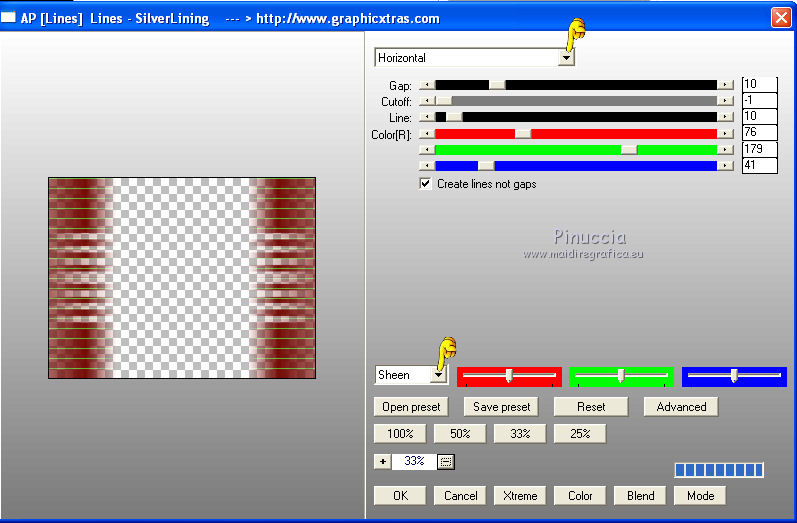Click the small icon beside the 33% zoom field
The width and height of the screenshot is (797, 523).
coord(446,461)
